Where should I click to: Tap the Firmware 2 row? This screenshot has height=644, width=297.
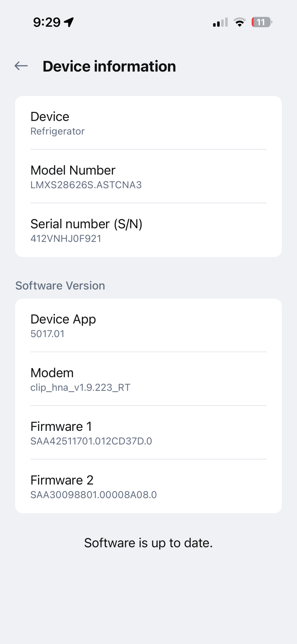148,486
